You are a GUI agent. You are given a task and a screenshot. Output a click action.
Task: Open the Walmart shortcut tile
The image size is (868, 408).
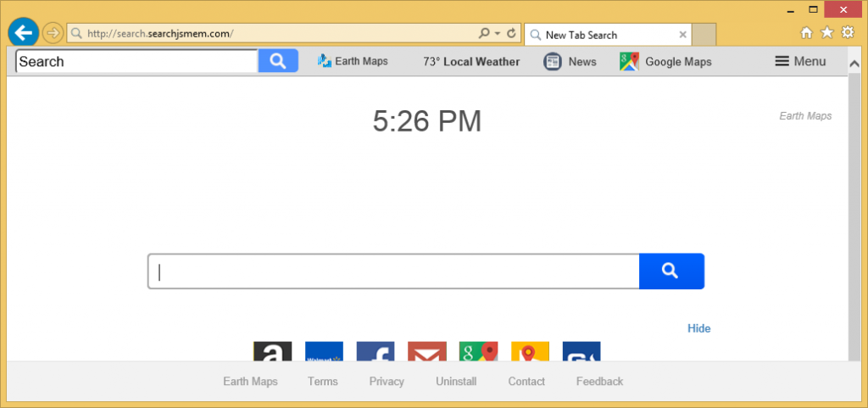point(324,351)
